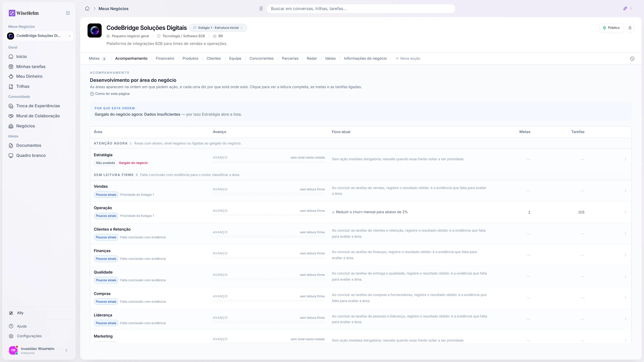
Task: Click the Troca de Experiências chat icon
Action: (x=11, y=106)
